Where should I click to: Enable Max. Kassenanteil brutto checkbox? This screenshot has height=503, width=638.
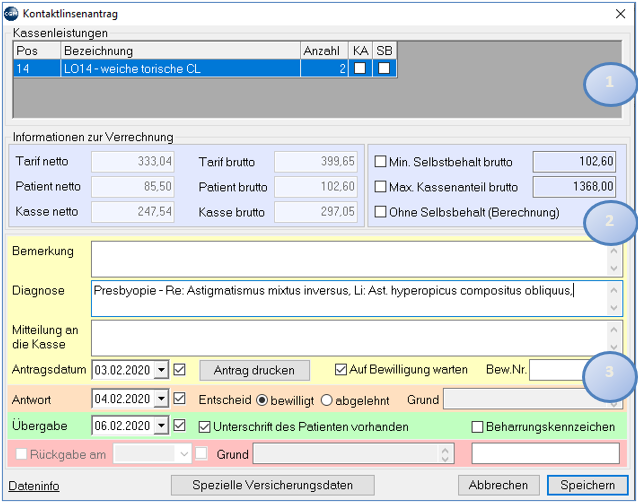pos(380,187)
